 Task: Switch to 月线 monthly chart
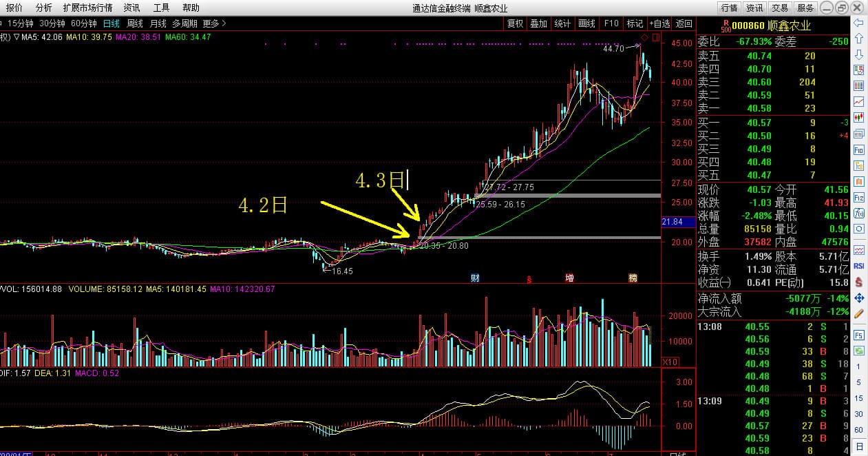(x=158, y=23)
